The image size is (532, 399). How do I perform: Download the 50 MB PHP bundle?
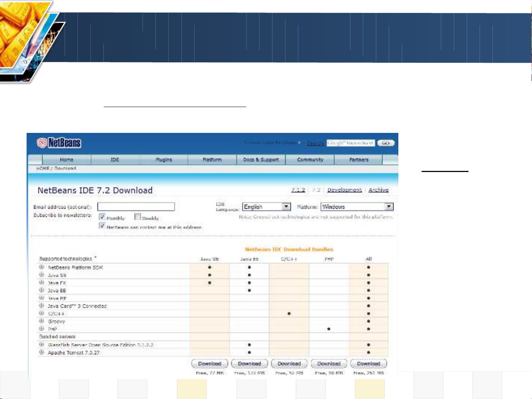(329, 364)
